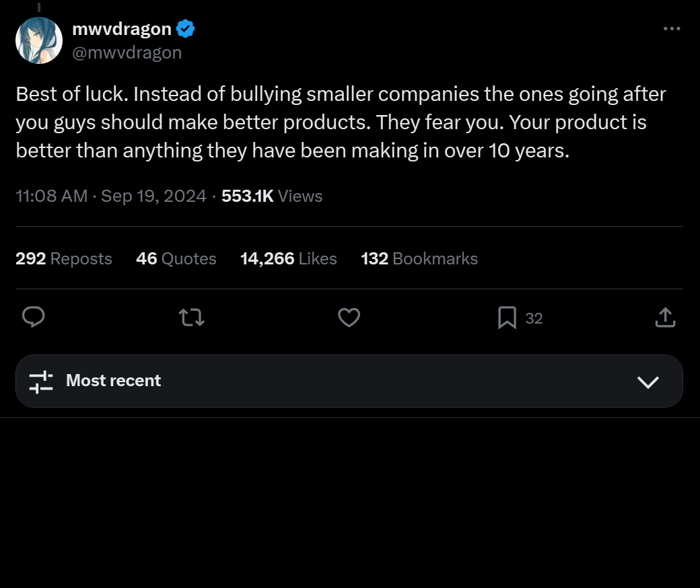The width and height of the screenshot is (700, 588).
Task: Click the bookmark count 32
Action: (x=534, y=318)
